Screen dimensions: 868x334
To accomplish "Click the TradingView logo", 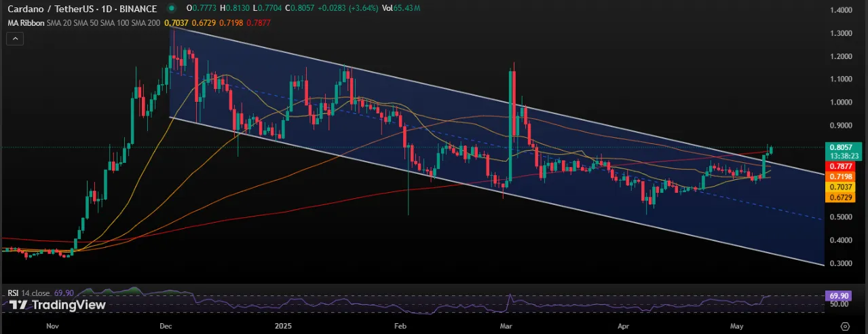I will (x=57, y=305).
